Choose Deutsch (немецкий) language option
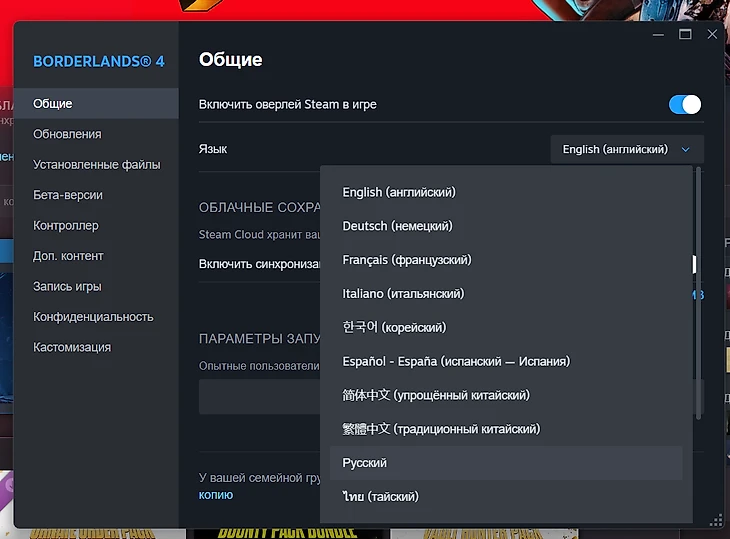730x539 pixels. coord(397,226)
